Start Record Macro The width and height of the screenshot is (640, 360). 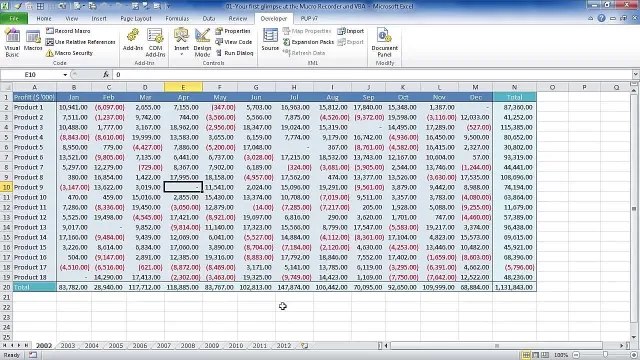pos(68,31)
